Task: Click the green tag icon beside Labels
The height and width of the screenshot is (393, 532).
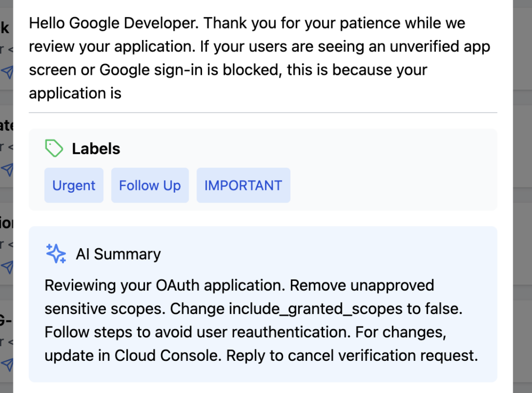Action: [54, 148]
